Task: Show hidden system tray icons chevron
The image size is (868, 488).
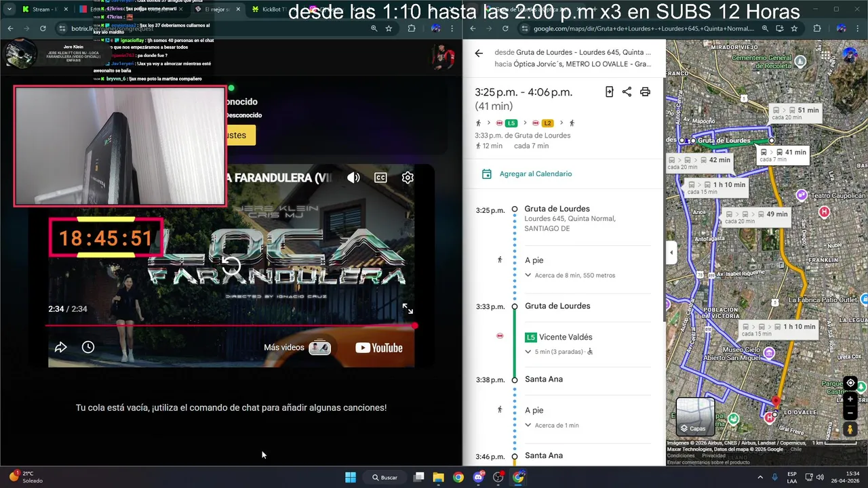Action: point(759,477)
